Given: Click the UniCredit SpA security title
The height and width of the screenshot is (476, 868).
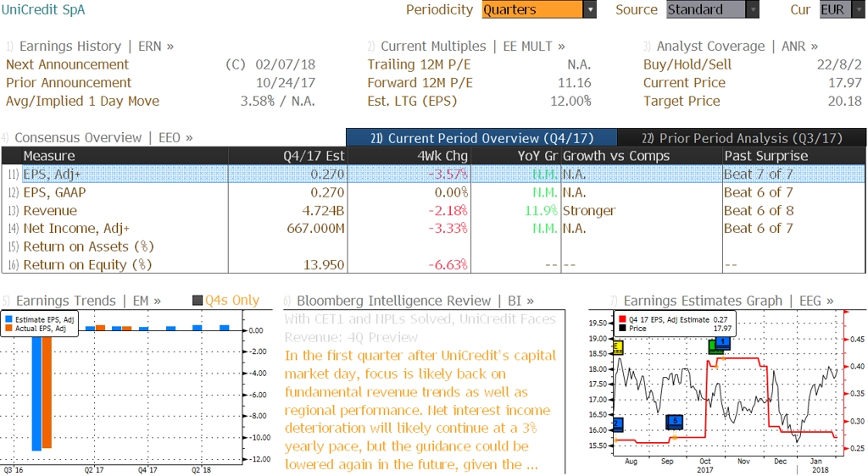Looking at the screenshot, I should (x=43, y=9).
